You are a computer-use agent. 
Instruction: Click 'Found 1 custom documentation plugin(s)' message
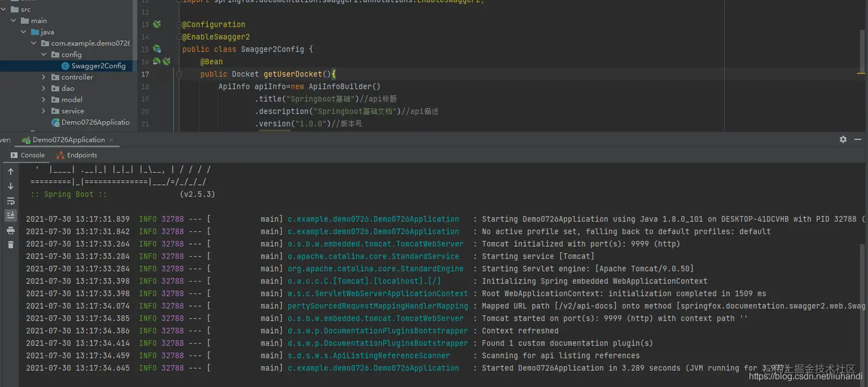tap(567, 343)
